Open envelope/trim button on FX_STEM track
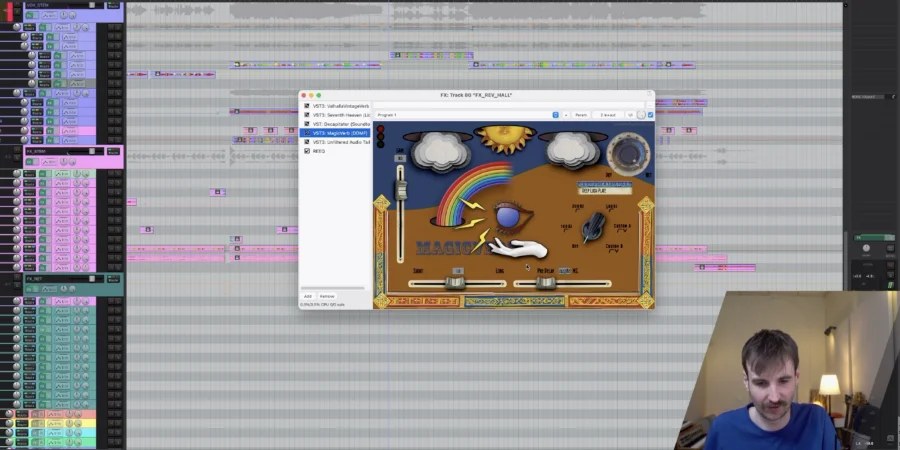Viewport: 900px width, 450px height. pos(49,161)
